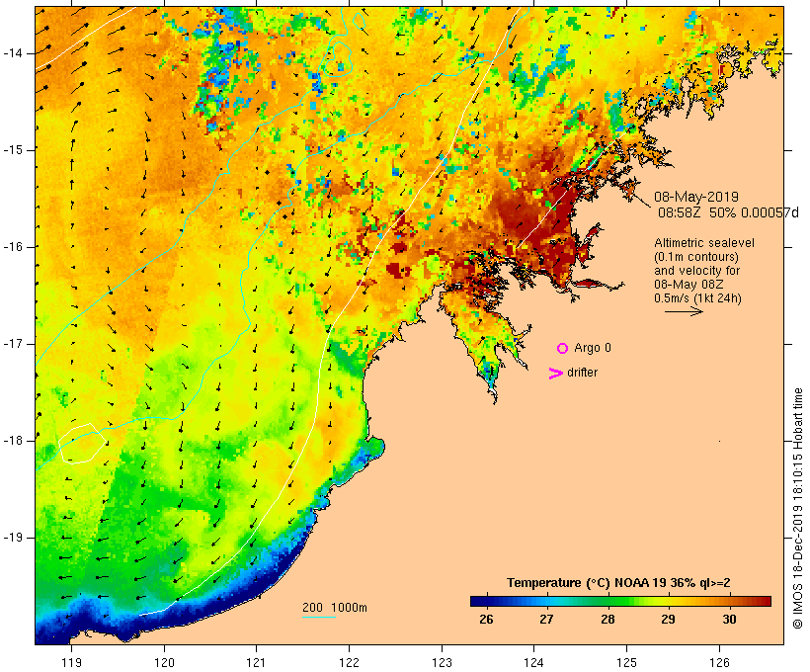The width and height of the screenshot is (810, 672).
Task: Click the colorbar label 29
Action: point(668,619)
